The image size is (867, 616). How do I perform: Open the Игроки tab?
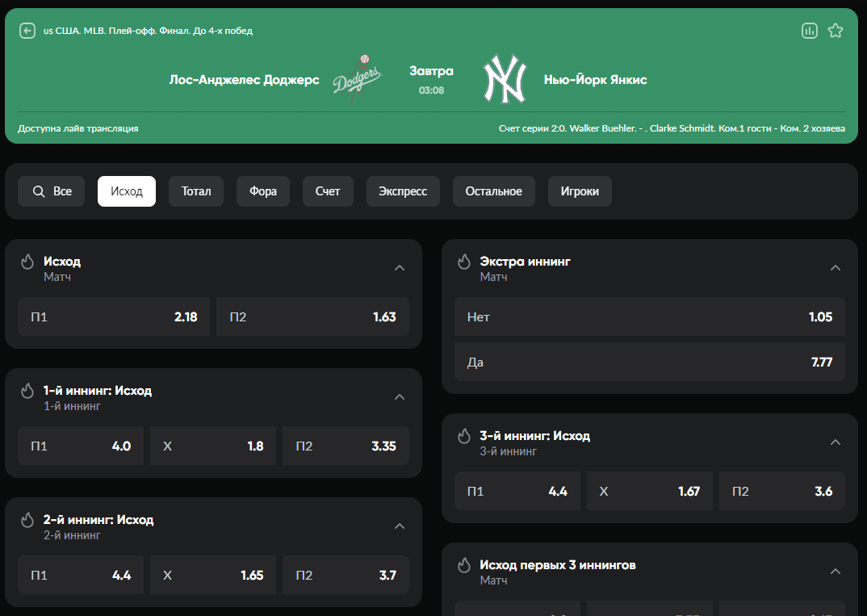[580, 191]
